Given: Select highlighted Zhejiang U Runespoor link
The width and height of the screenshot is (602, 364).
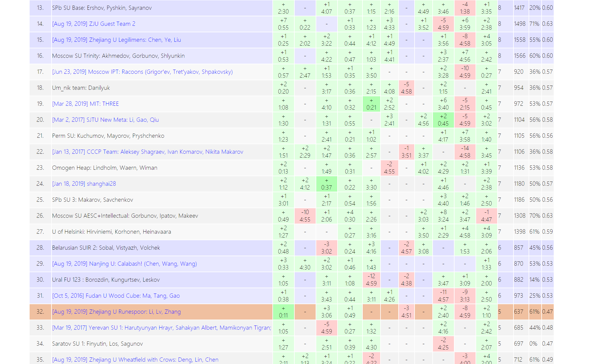Looking at the screenshot, I should tap(116, 312).
